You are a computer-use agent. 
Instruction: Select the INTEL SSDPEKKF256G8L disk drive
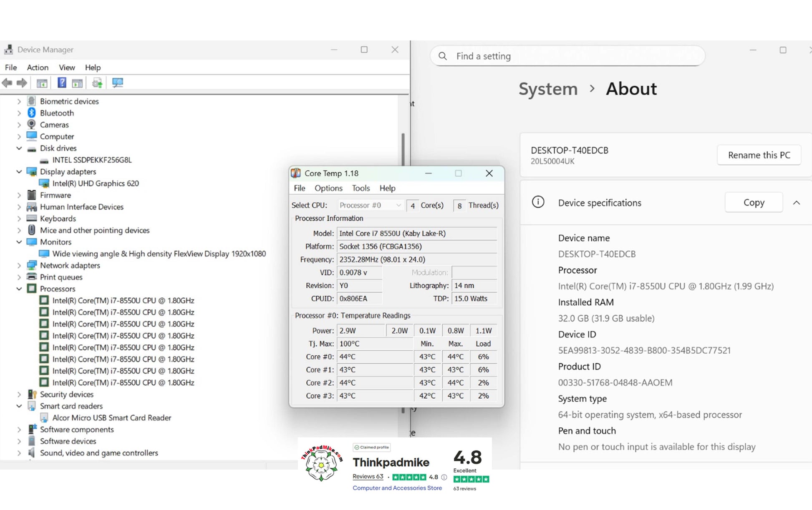click(92, 160)
